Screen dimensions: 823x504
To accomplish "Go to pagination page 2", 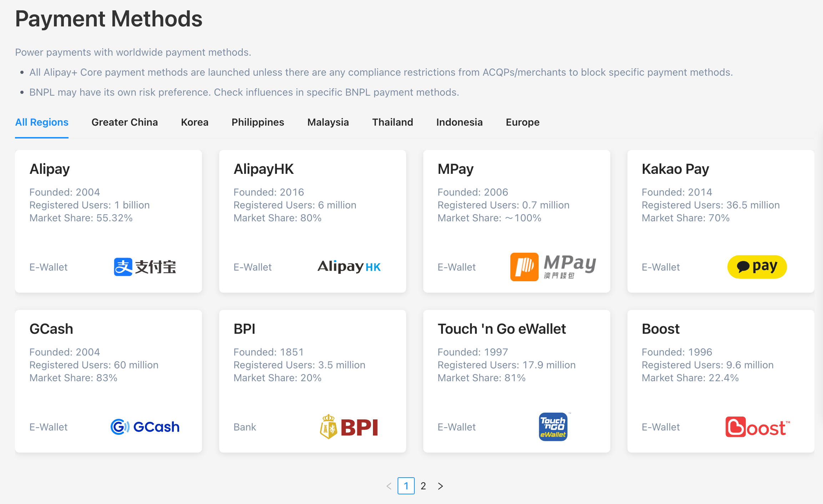I will [x=423, y=486].
